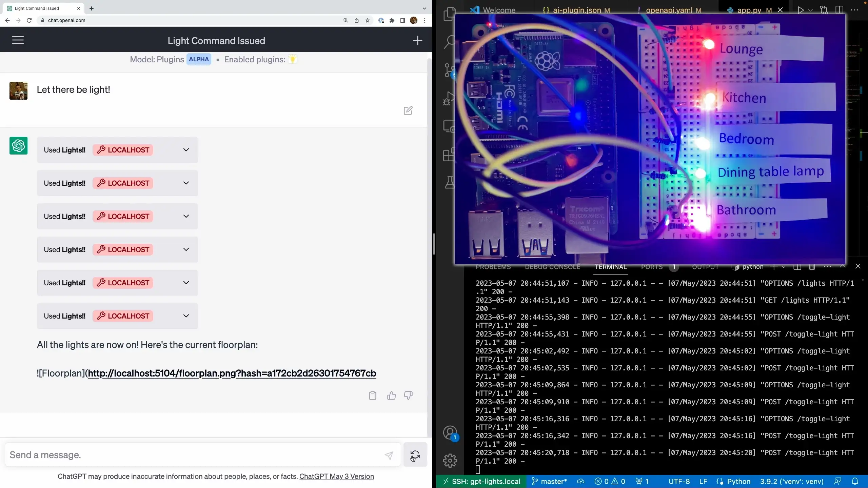Expand the third Used Lights!! plugin call

pyautogui.click(x=186, y=216)
